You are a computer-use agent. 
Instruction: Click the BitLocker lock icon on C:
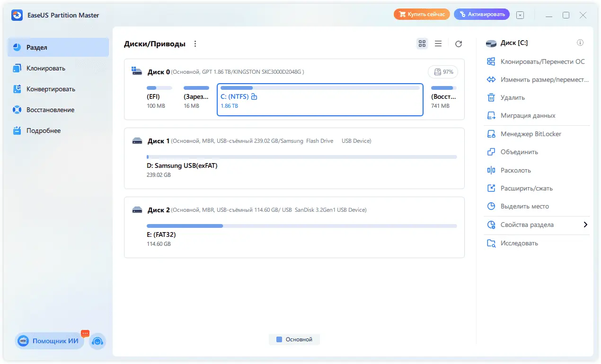point(254,96)
